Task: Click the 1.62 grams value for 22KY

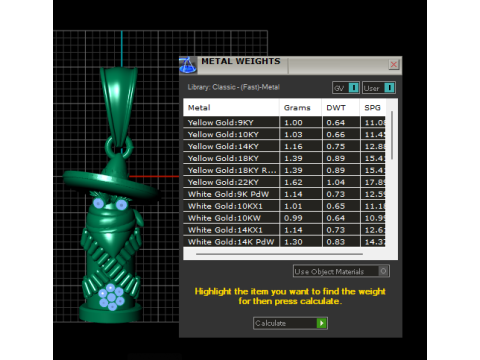Action: click(293, 182)
